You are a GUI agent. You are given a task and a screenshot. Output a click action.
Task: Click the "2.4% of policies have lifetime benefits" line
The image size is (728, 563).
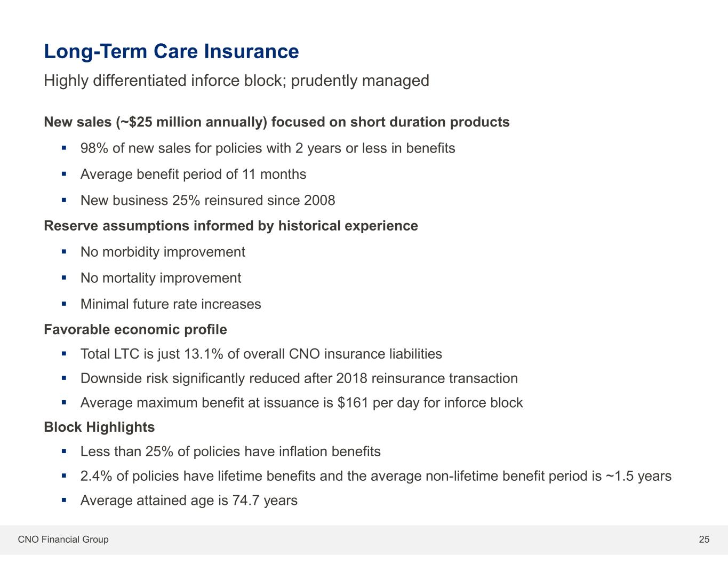[375, 476]
